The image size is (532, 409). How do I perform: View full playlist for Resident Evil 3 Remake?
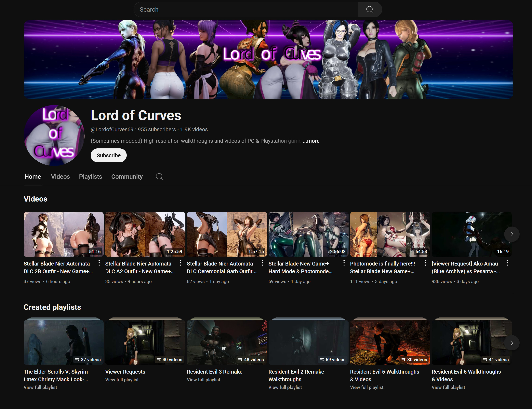tap(203, 379)
